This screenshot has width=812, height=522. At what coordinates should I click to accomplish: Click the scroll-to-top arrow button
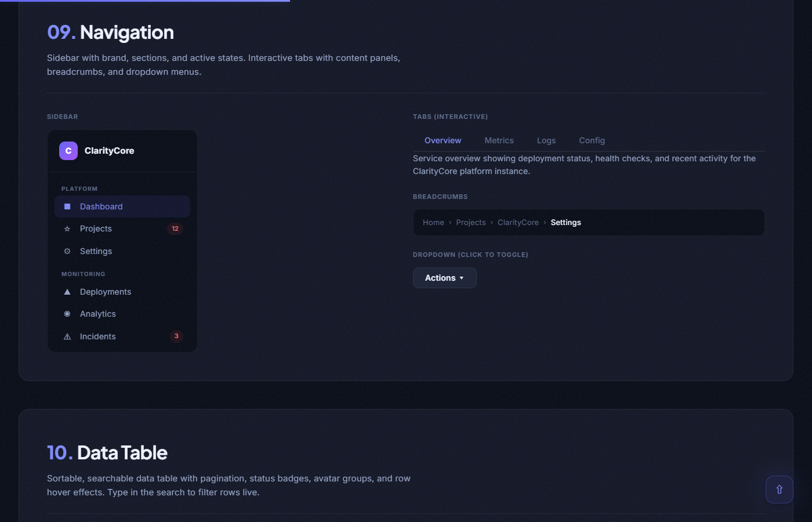click(779, 490)
